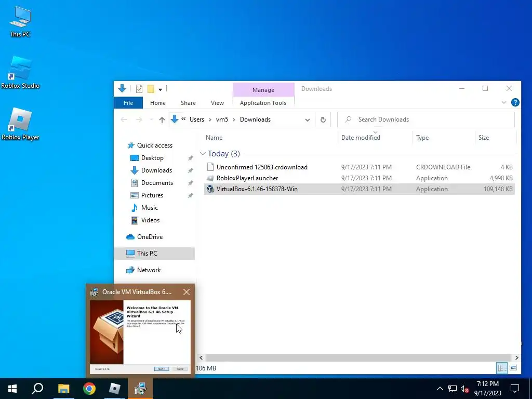Image resolution: width=532 pixels, height=399 pixels.
Task: Sort by the Type column header
Action: tap(422, 137)
